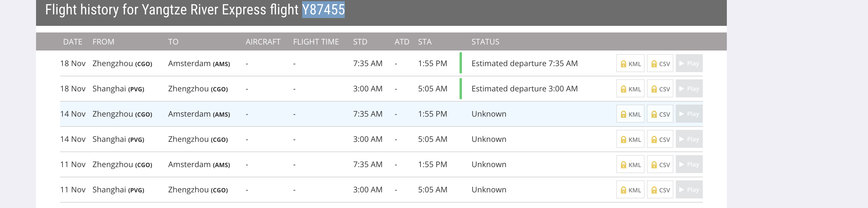The width and height of the screenshot is (868, 208).
Task: Download CSV for 18 Nov Shanghai–Zhengzhou flight
Action: pos(660,89)
